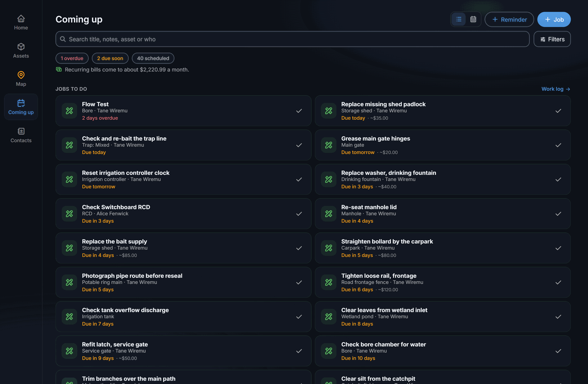Add a new Reminder
Screen dimensions: 588x384
(x=509, y=19)
